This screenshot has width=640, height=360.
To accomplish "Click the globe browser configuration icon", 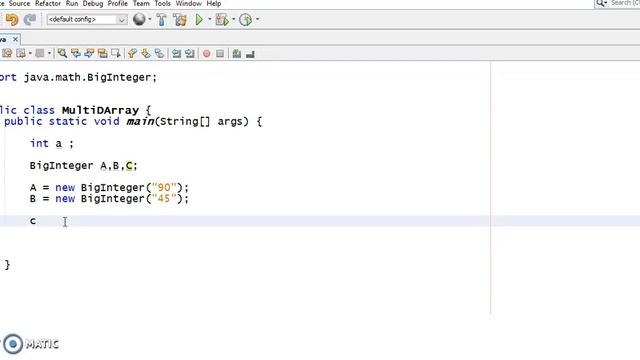I will click(139, 19).
